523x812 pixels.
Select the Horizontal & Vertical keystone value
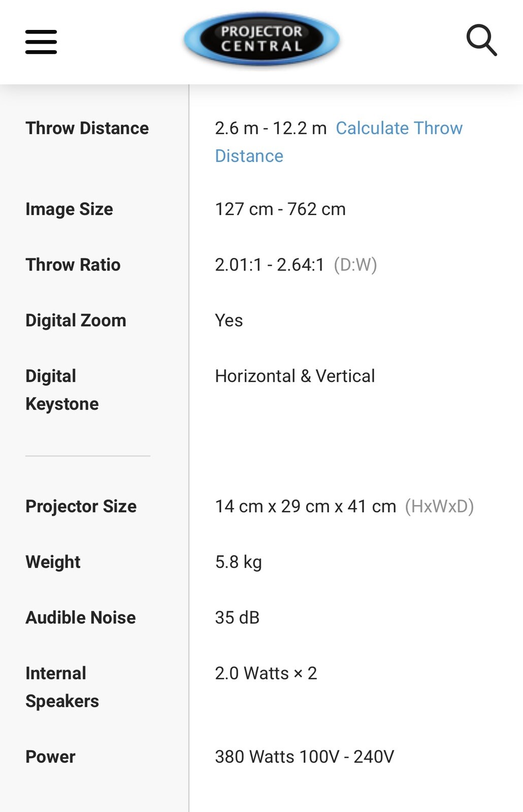pos(295,376)
